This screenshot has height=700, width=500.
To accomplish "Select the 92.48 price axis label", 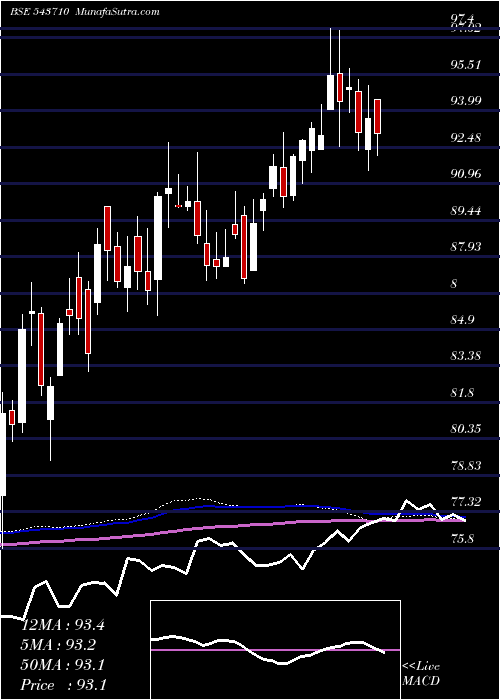I will [x=466, y=138].
